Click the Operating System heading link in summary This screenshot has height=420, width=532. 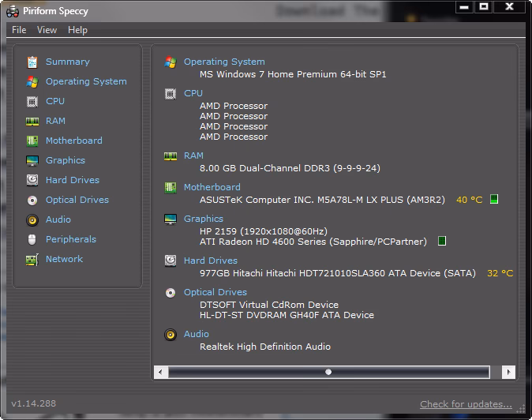[x=224, y=62]
